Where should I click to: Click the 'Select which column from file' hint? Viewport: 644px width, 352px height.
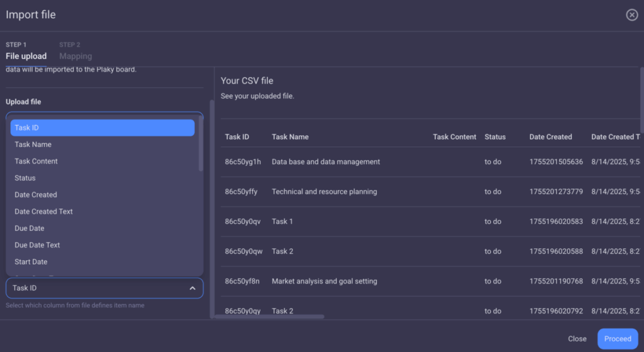coord(75,305)
